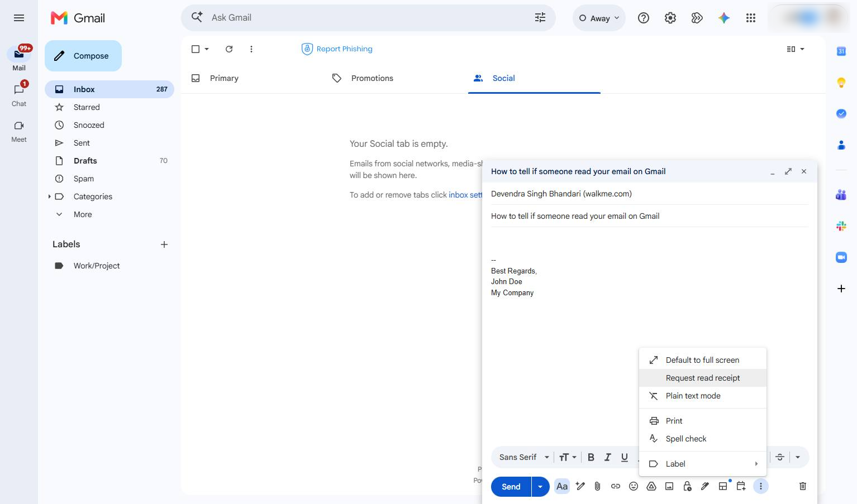Expand More in the left sidebar
The width and height of the screenshot is (857, 504).
pyautogui.click(x=82, y=214)
